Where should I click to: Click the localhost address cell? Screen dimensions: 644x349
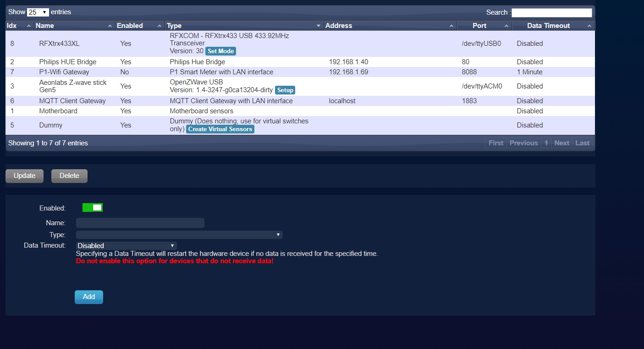click(x=342, y=101)
